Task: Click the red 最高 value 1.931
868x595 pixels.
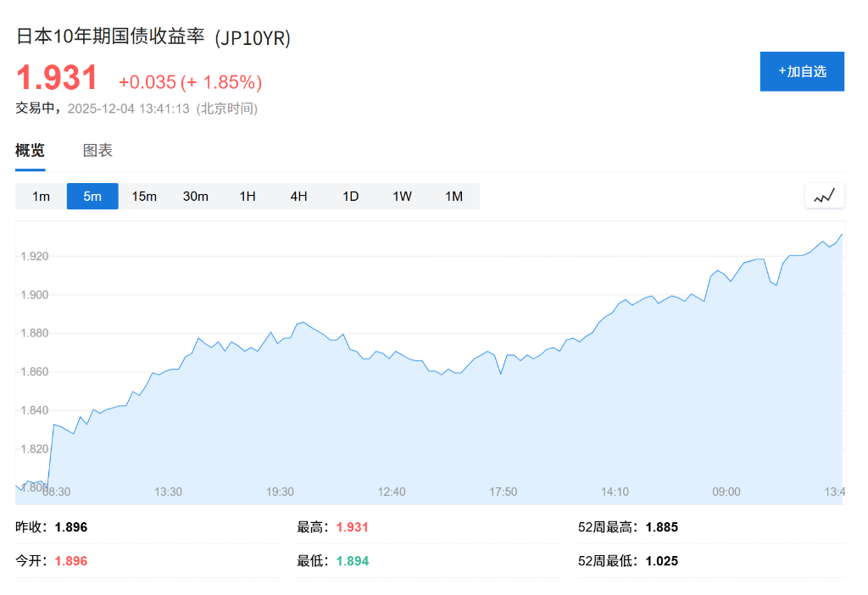Action: [351, 526]
